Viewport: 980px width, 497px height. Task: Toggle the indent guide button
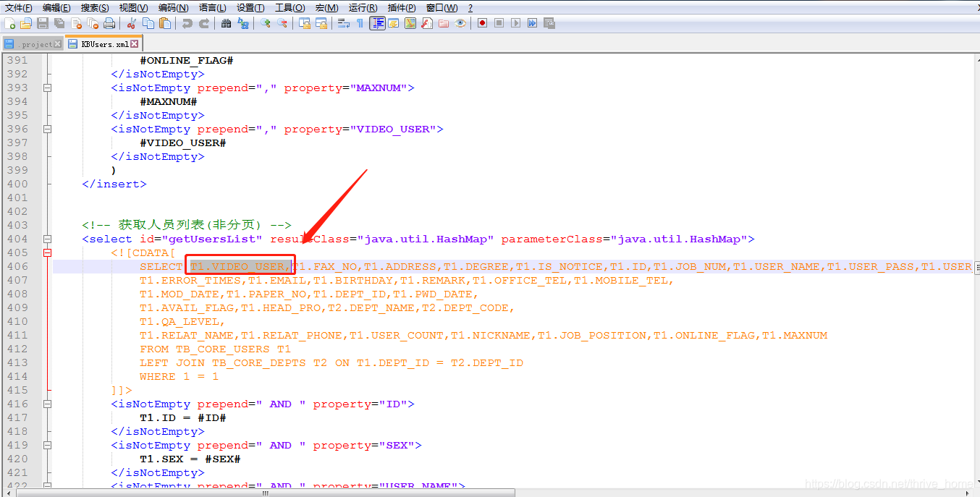click(x=377, y=23)
